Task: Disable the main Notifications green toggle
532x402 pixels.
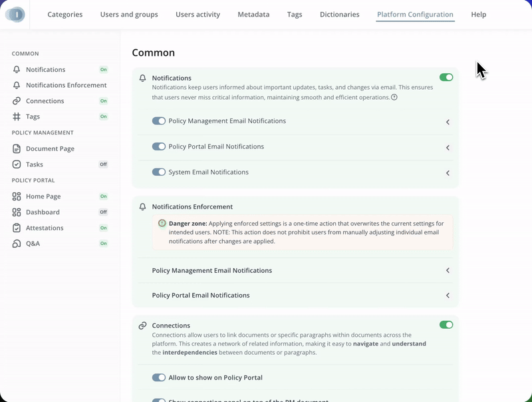Action: coord(446,77)
